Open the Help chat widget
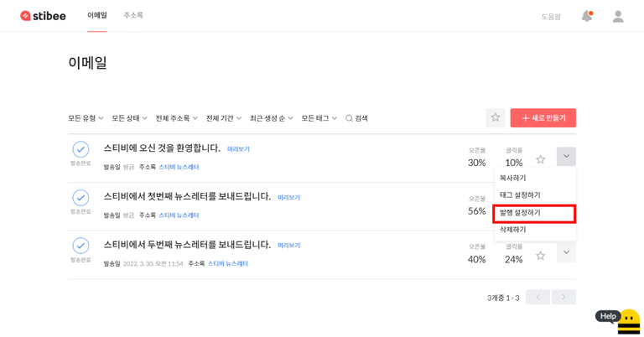The image size is (644, 337). (618, 319)
